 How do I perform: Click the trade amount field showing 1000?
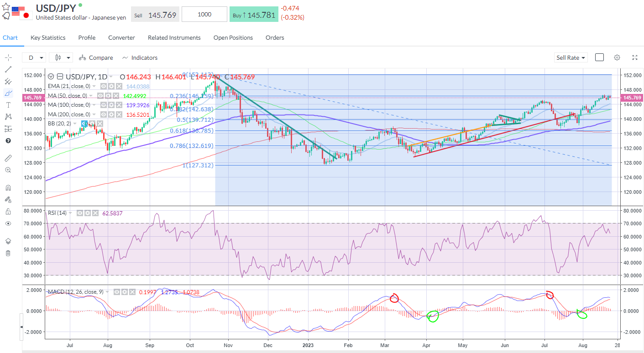204,15
